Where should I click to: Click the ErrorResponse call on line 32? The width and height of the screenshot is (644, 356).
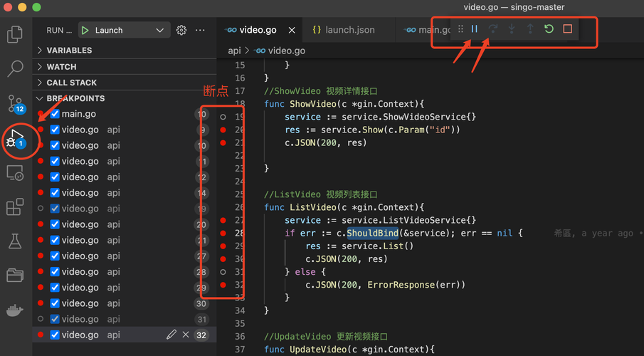[401, 285]
